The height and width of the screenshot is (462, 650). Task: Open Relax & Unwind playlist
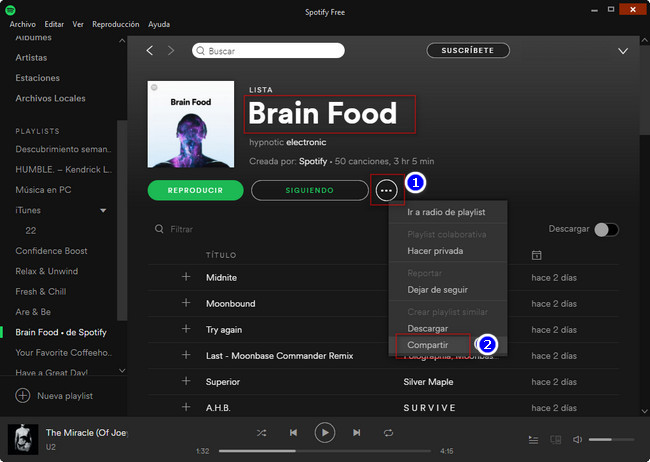coord(46,271)
